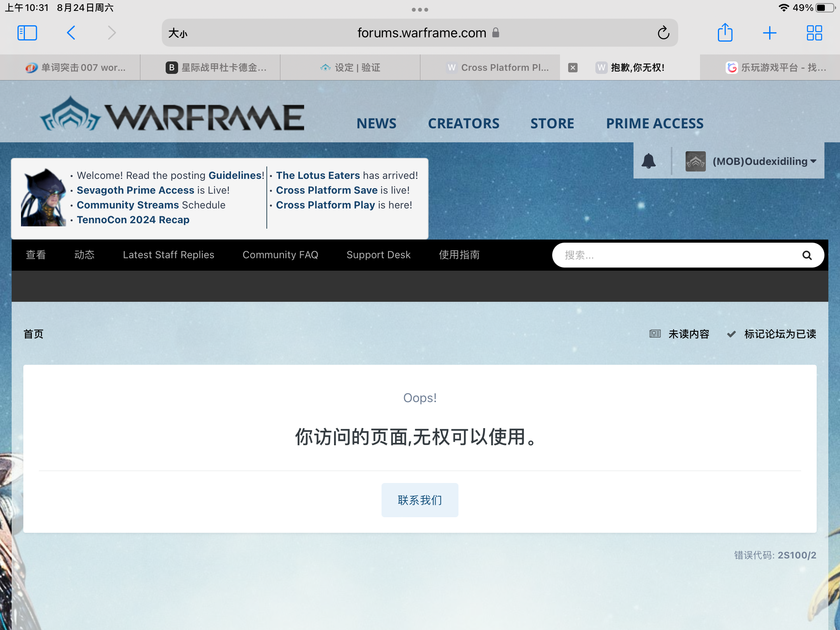Expand the (MOB)Oudexidiling account menu

click(x=764, y=161)
